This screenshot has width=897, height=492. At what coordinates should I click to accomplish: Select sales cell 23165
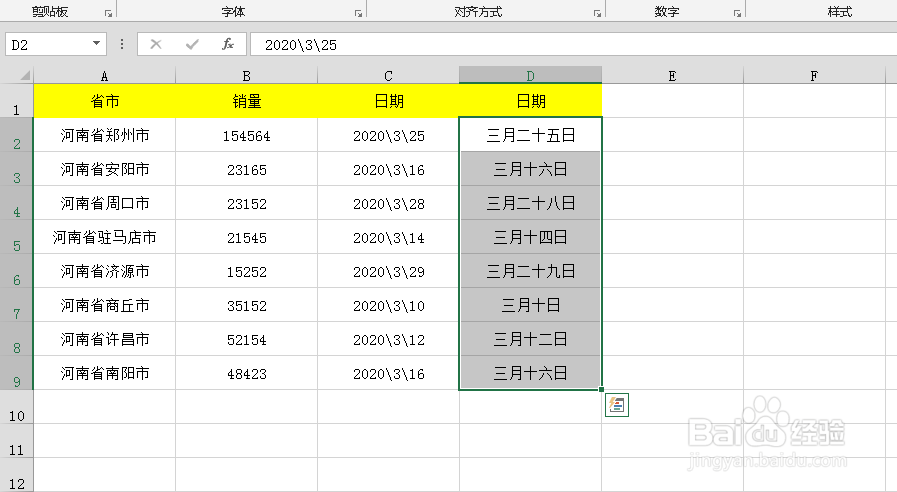click(x=246, y=169)
